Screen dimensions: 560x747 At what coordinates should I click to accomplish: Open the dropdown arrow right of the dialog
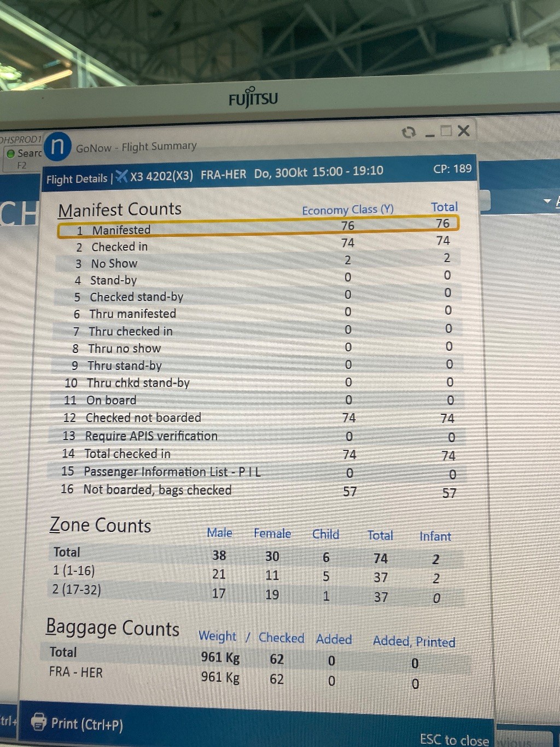pos(547,201)
